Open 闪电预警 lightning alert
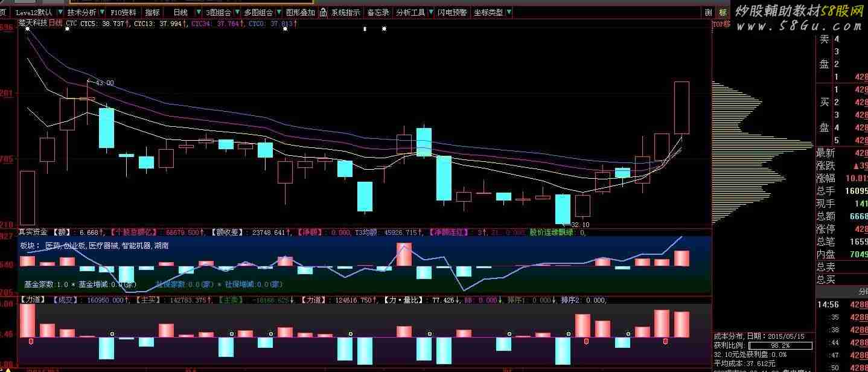The height and width of the screenshot is (372, 868). pyautogui.click(x=453, y=12)
